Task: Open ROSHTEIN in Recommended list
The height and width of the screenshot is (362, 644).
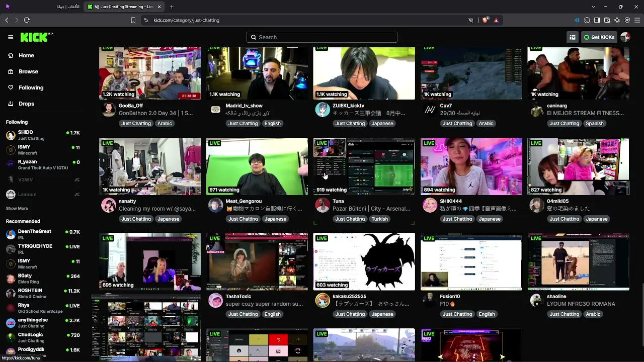Action: click(x=43, y=293)
